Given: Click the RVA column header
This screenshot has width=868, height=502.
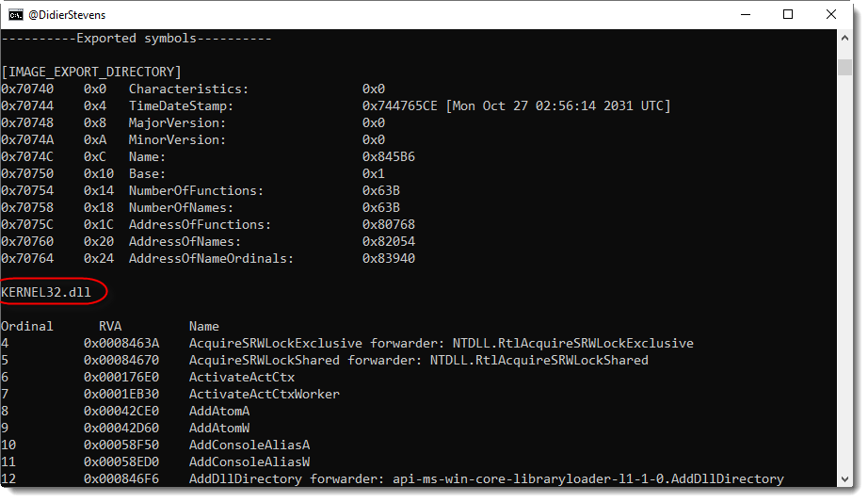Looking at the screenshot, I should coord(110,326).
